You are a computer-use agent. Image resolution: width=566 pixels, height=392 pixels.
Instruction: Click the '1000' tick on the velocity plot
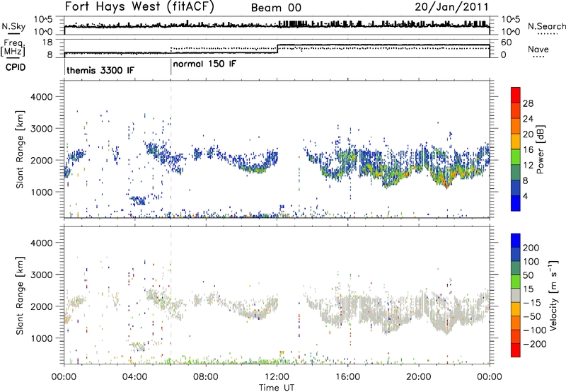[41, 338]
